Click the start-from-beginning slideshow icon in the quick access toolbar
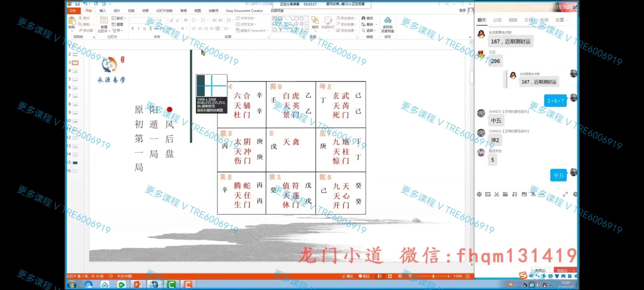The image size is (644, 290). coord(104,4)
